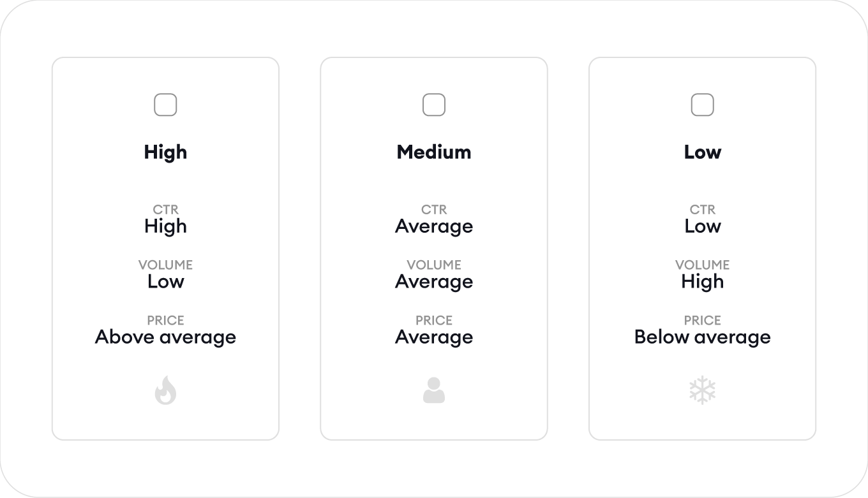Click Low volume value in High card
Image resolution: width=868 pixels, height=498 pixels.
pyautogui.click(x=165, y=281)
